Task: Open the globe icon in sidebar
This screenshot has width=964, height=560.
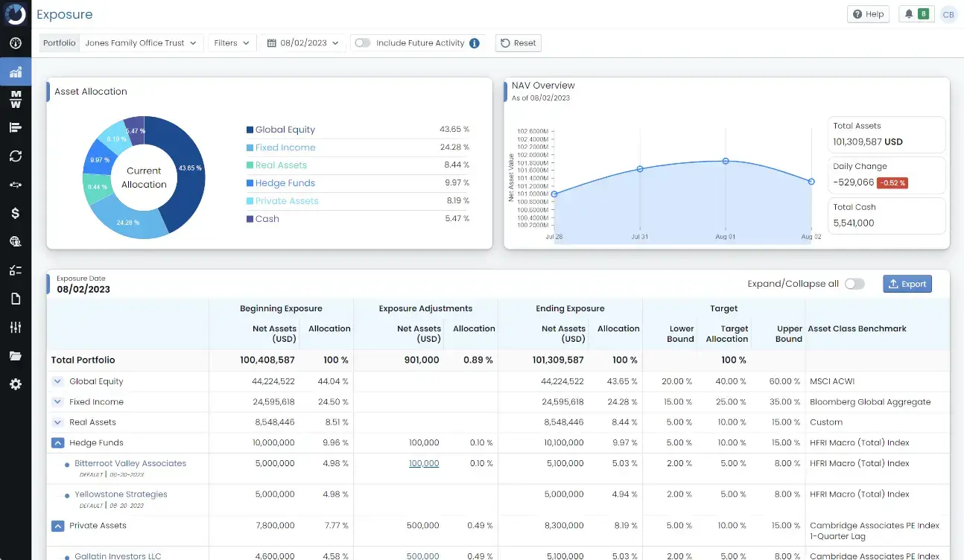Action: tap(15, 241)
